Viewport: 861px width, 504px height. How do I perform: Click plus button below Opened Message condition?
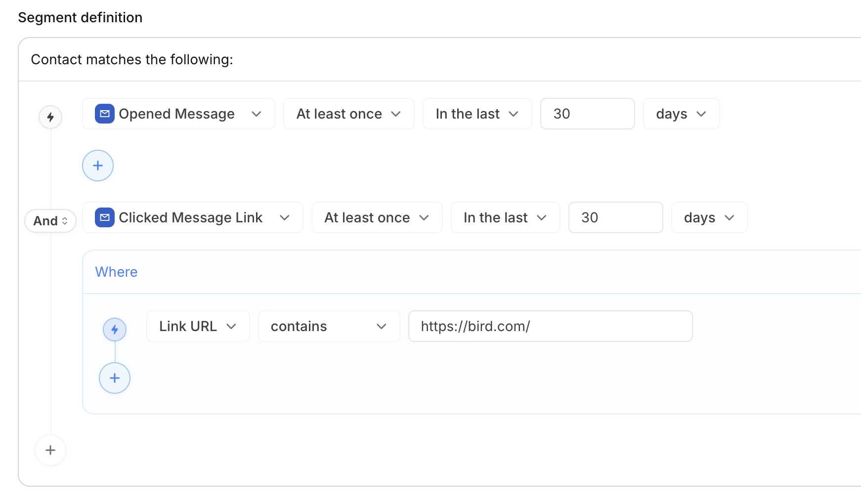tap(98, 166)
